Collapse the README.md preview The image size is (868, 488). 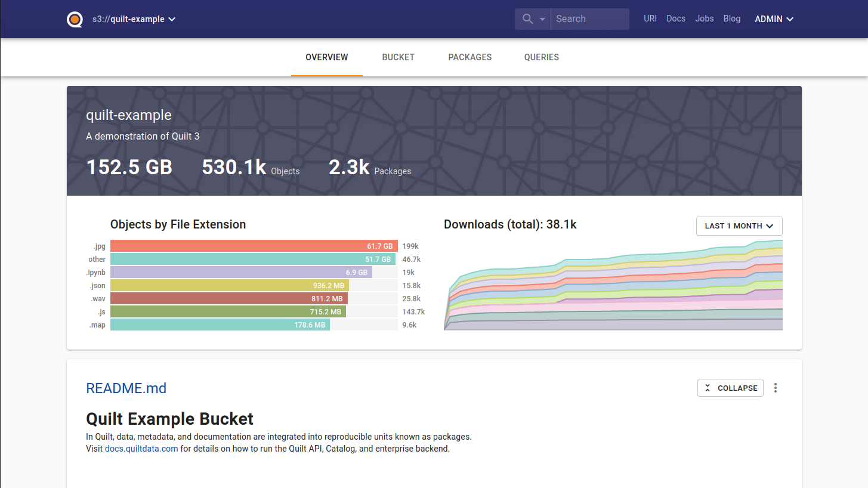point(730,388)
